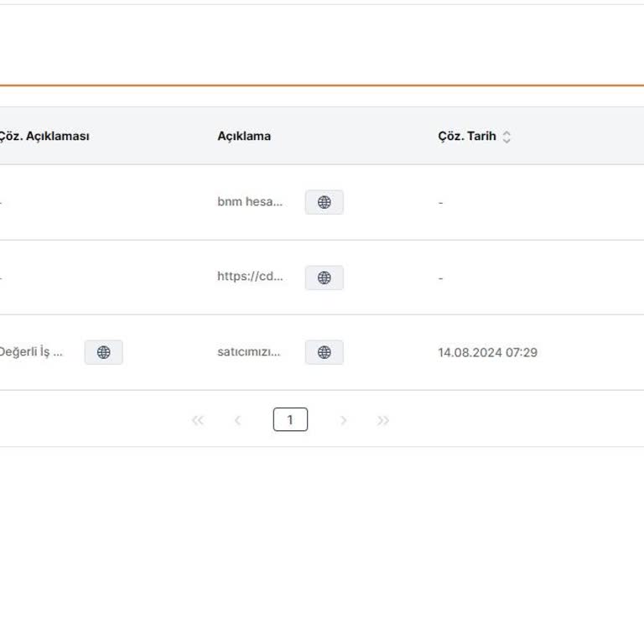
Task: Click the Açıklama column header
Action: click(244, 136)
